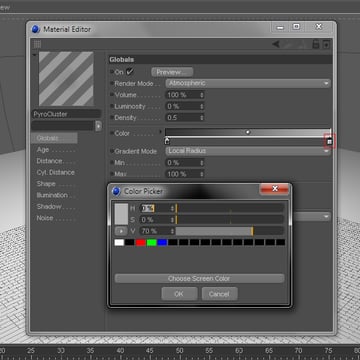This screenshot has width=360, height=360.
Task: Confirm with OK in the Color Picker
Action: (179, 294)
